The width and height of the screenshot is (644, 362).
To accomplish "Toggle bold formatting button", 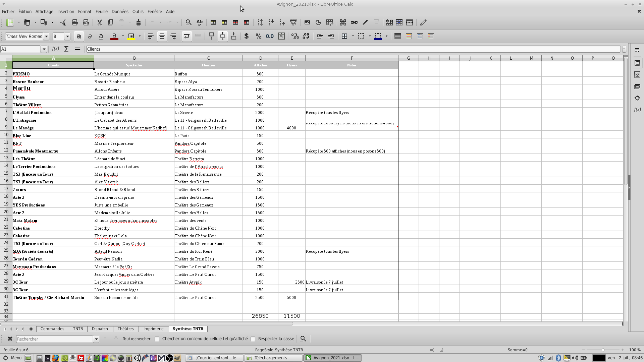I will [78, 36].
